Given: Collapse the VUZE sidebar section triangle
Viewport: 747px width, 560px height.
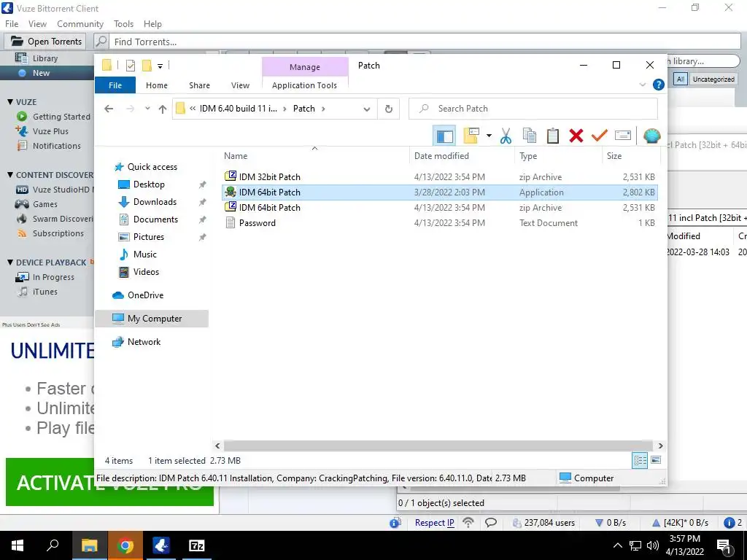Looking at the screenshot, I should tap(10, 102).
